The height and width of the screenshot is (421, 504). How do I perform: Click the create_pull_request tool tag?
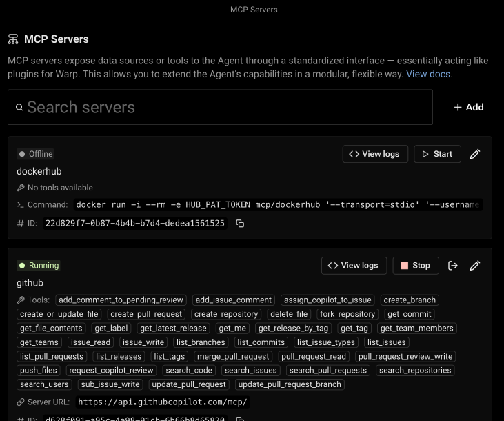click(146, 314)
